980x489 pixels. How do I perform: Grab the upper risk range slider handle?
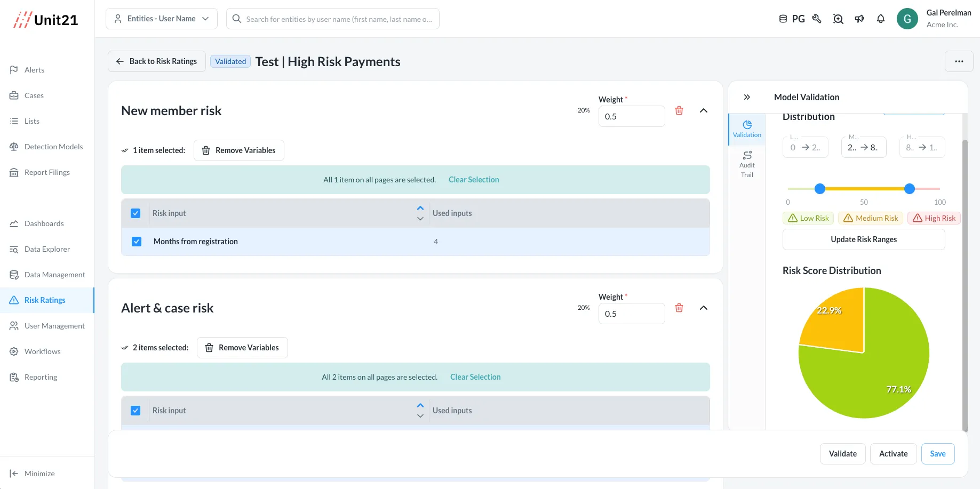pos(910,189)
